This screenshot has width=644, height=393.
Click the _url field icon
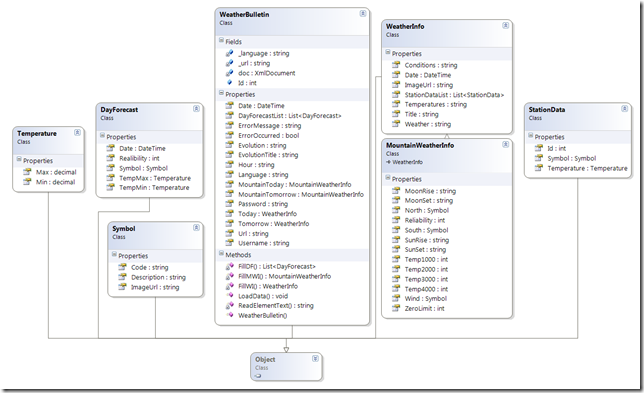230,63
